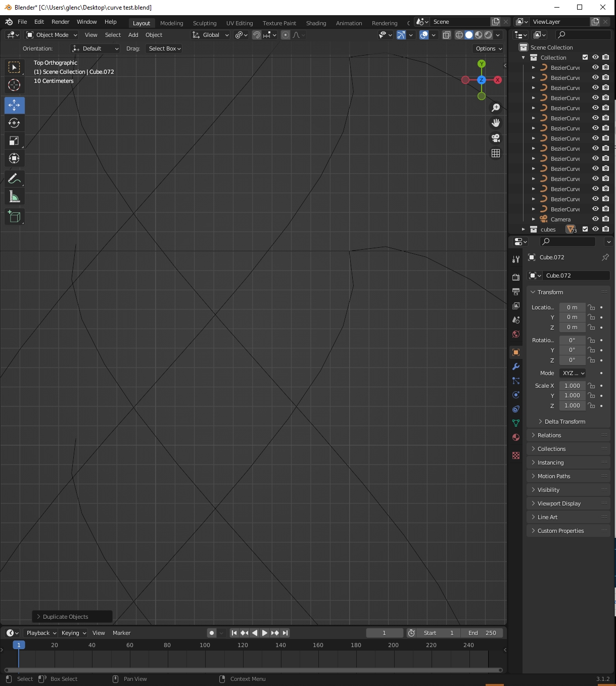This screenshot has height=686, width=616.
Task: Click the viewport zoom magnifier icon
Action: 496,108
